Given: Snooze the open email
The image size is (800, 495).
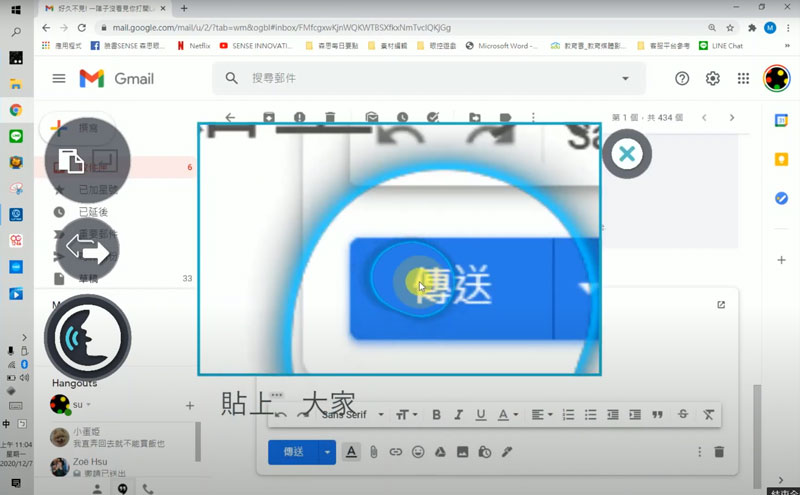Looking at the screenshot, I should [x=403, y=117].
